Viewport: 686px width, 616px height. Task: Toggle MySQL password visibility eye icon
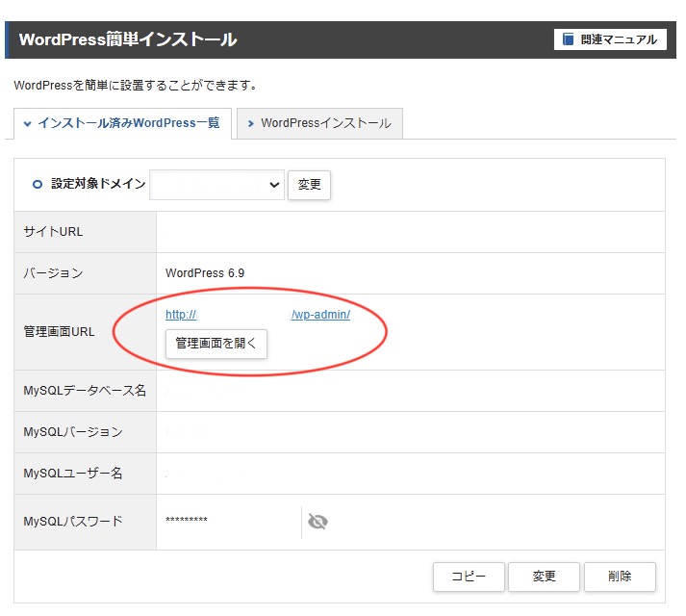click(318, 522)
